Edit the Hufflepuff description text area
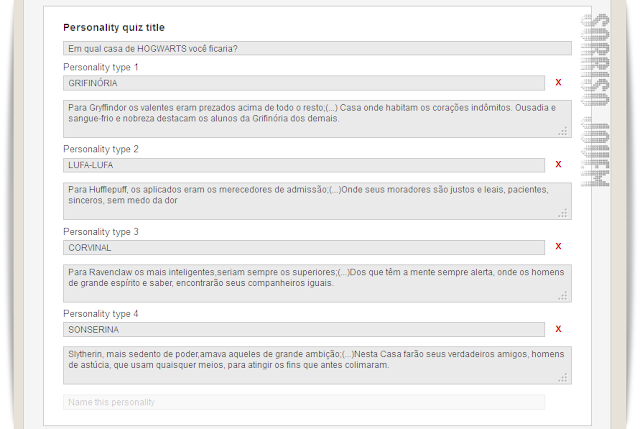 (x=317, y=201)
